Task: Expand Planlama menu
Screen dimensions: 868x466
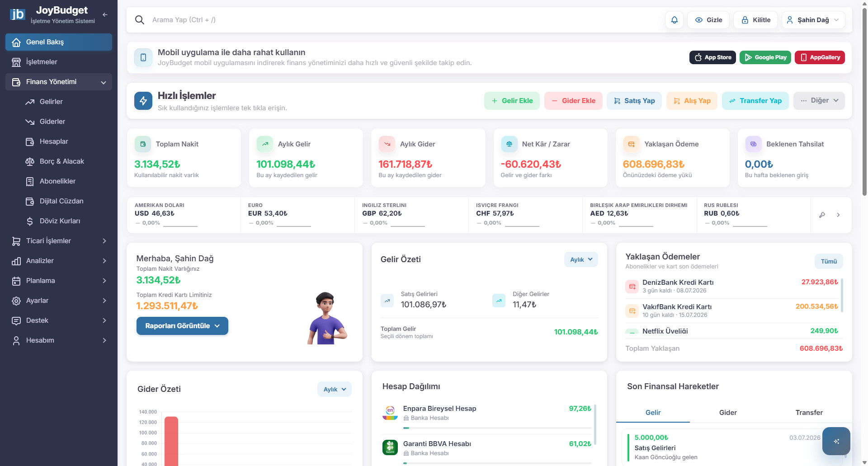Action: 59,281
